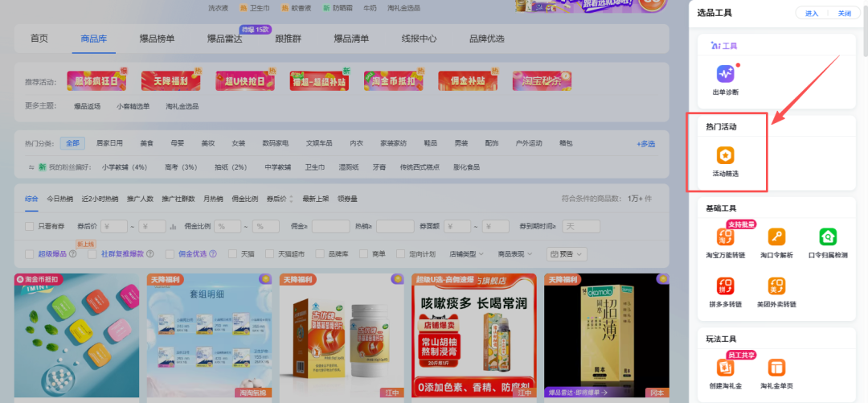Open the 咳嗽痰多 常山胡柚 product thumbnail
The image size is (868, 403).
(474, 335)
